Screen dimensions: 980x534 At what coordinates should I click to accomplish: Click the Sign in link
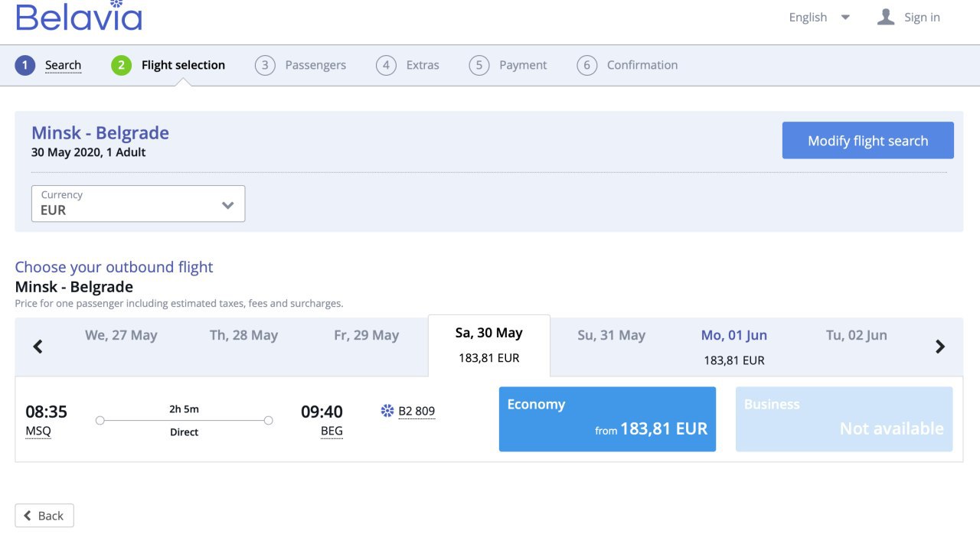[922, 18]
